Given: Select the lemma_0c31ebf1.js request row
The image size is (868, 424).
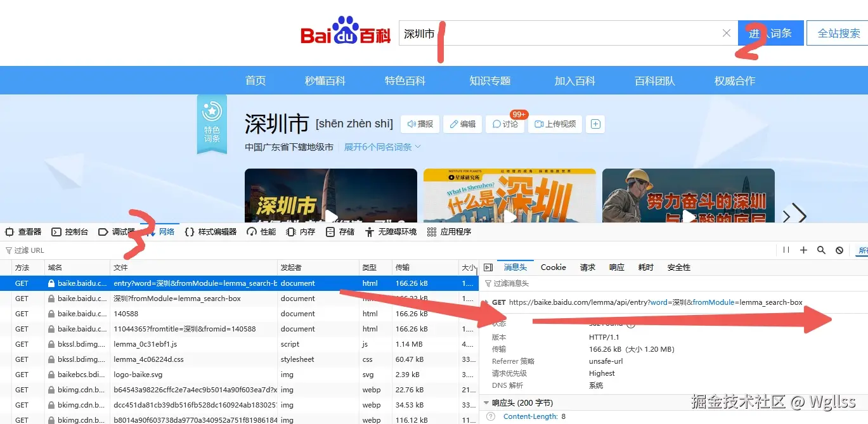Looking at the screenshot, I should click(239, 344).
